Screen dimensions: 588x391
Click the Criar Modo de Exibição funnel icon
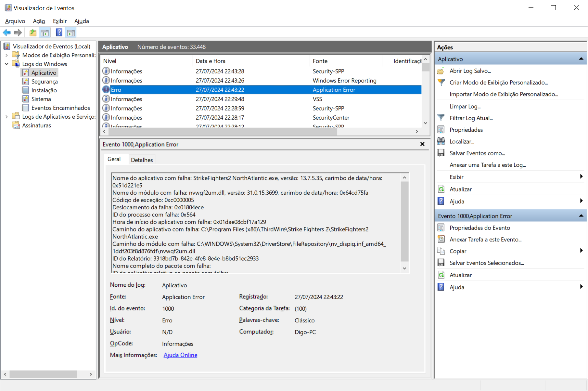coord(441,83)
